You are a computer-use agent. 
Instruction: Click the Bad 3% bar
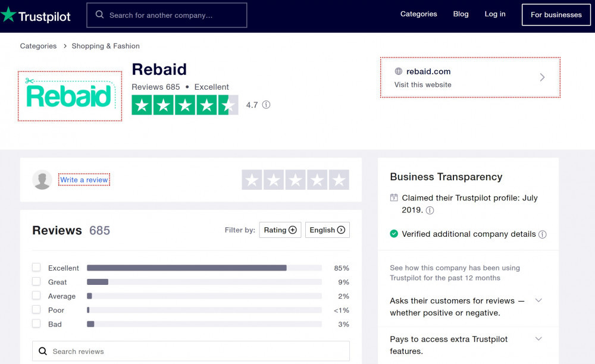coord(204,324)
